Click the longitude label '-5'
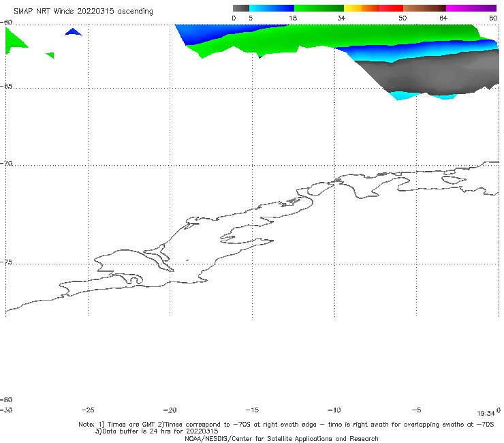The height and width of the screenshot is (443, 504). tap(416, 410)
